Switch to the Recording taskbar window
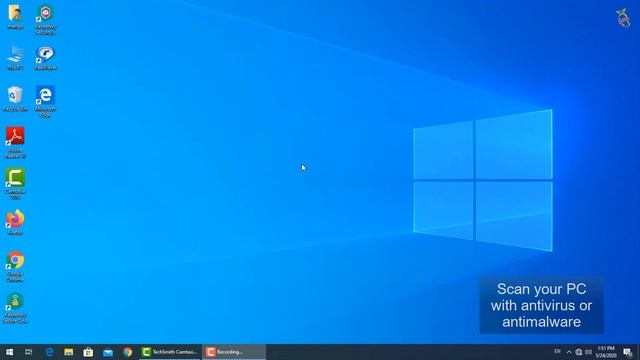 [234, 352]
